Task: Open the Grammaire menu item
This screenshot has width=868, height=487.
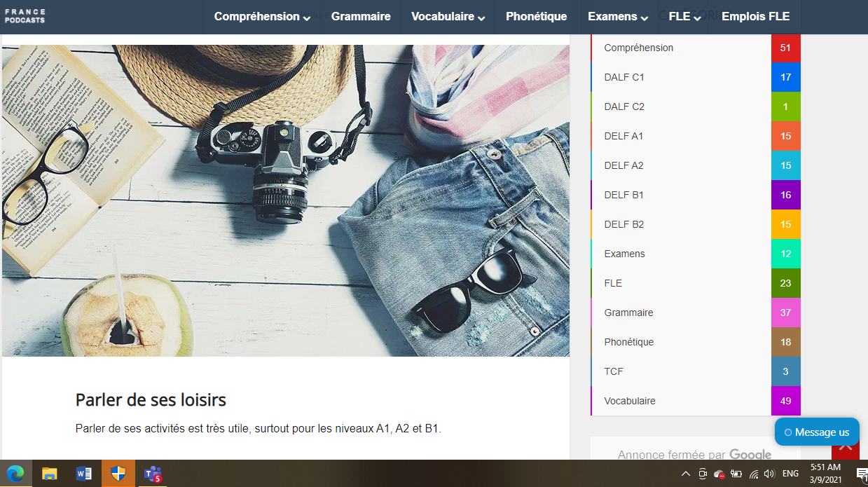Action: (x=361, y=17)
